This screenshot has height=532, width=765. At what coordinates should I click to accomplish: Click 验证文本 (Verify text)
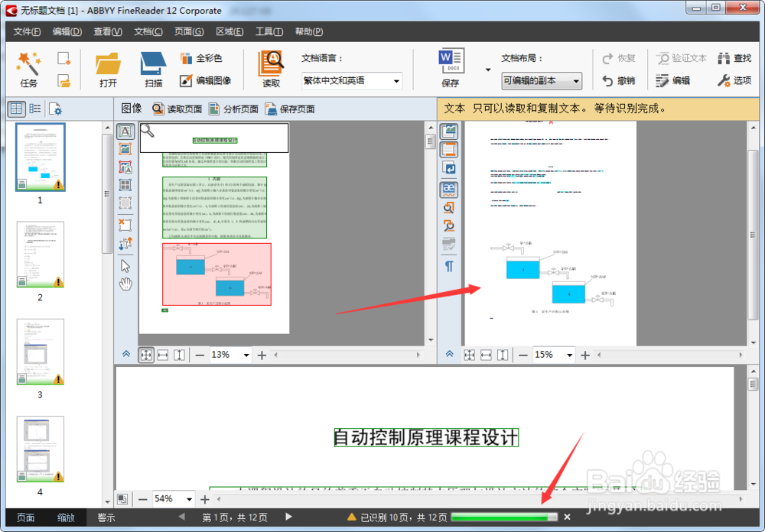pyautogui.click(x=682, y=58)
